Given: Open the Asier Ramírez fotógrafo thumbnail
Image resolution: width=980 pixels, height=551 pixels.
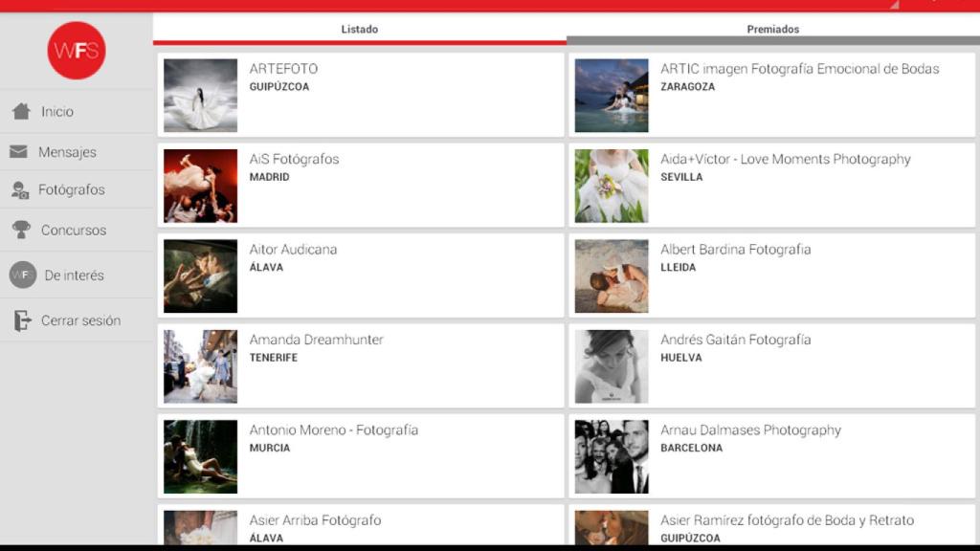Looking at the screenshot, I should (x=612, y=528).
